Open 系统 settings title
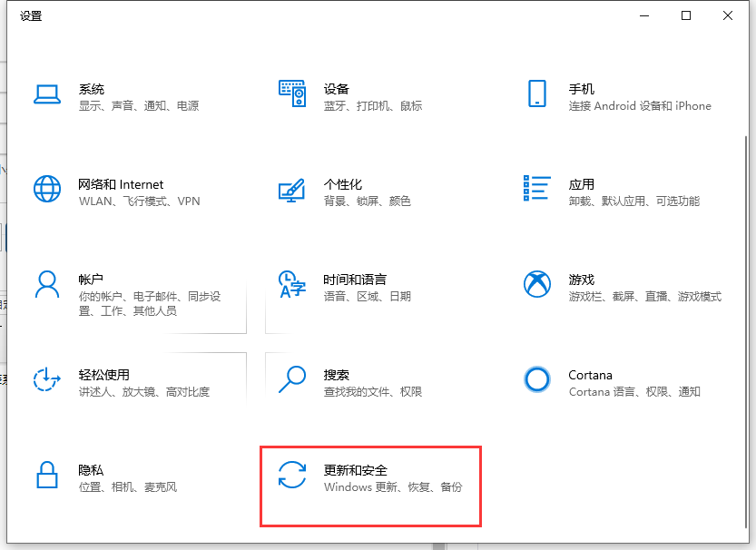Viewport: 756px width, 550px height. pos(92,89)
